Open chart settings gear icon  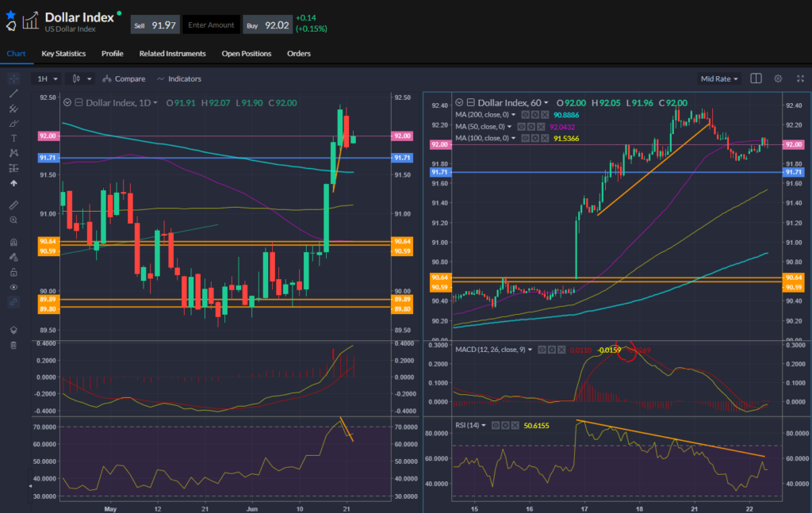tap(778, 78)
